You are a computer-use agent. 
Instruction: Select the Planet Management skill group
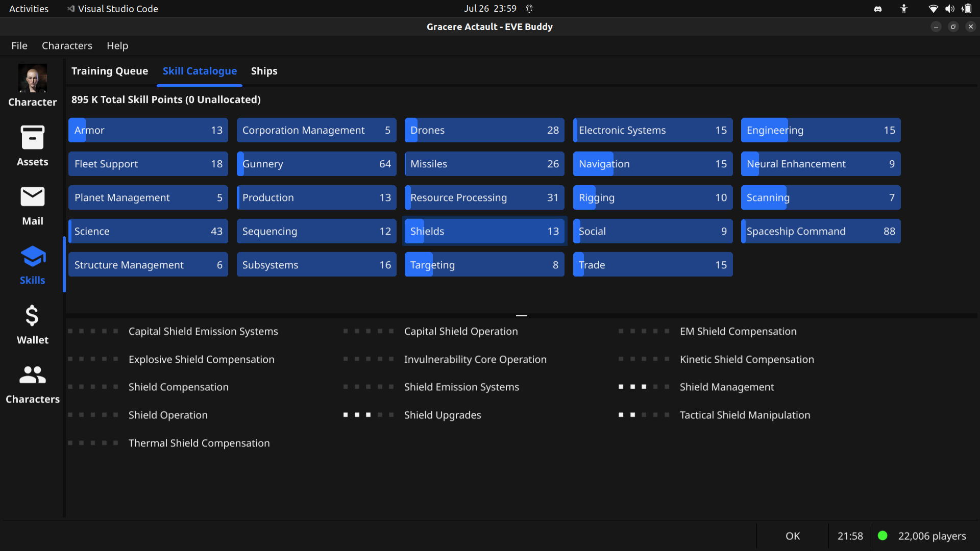coord(148,197)
